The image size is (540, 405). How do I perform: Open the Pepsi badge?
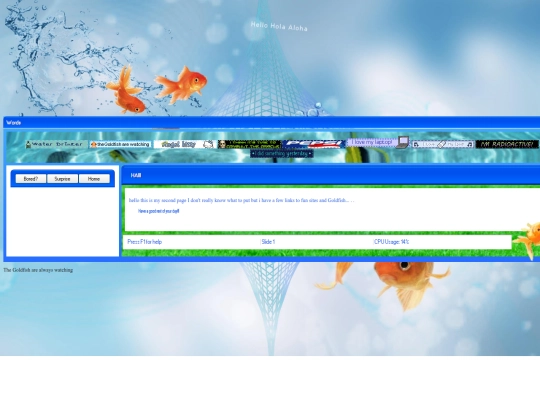pyautogui.click(x=314, y=144)
